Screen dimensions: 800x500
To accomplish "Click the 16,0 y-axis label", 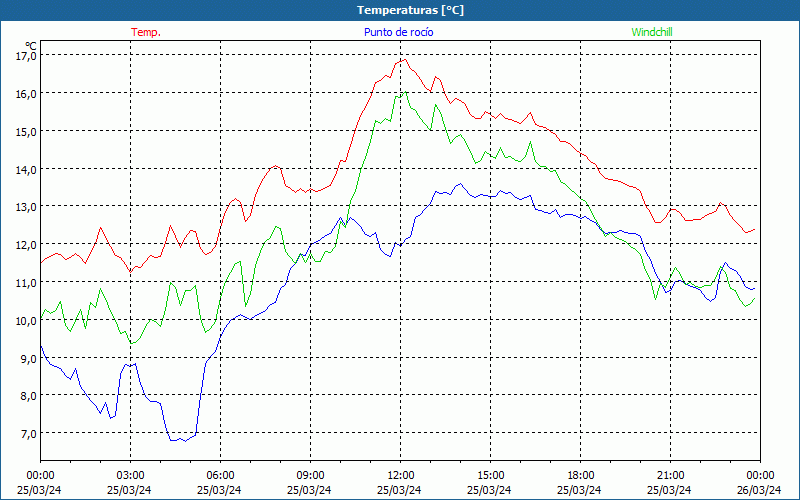I will [x=26, y=94].
